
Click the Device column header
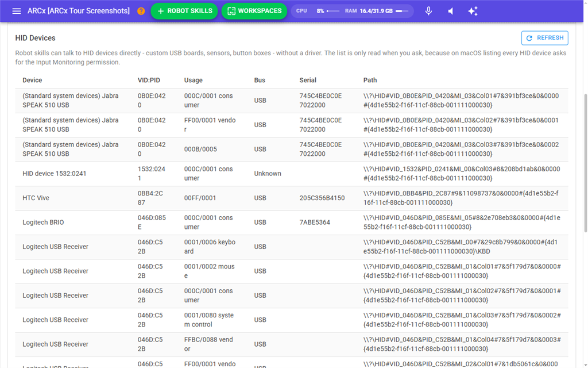pyautogui.click(x=32, y=80)
